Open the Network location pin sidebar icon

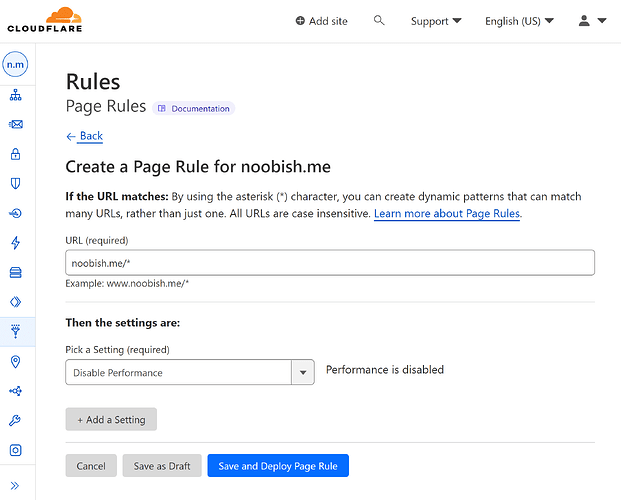(x=15, y=361)
